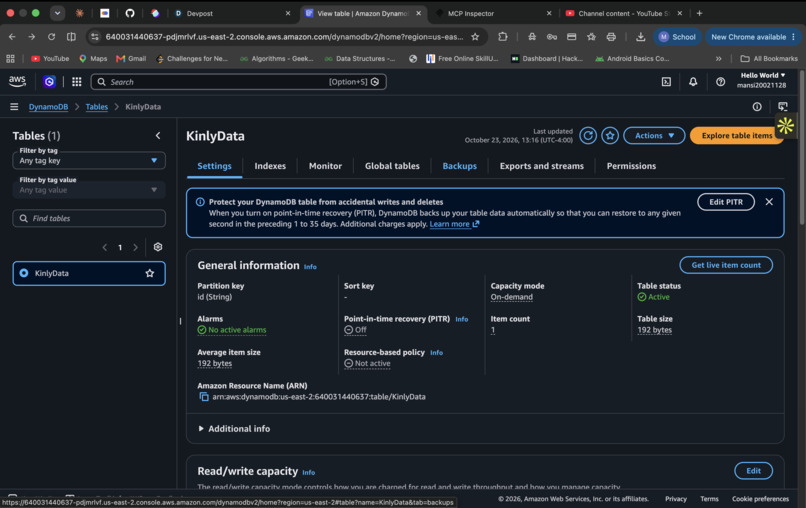
Task: Open the Actions dropdown menu
Action: [654, 136]
